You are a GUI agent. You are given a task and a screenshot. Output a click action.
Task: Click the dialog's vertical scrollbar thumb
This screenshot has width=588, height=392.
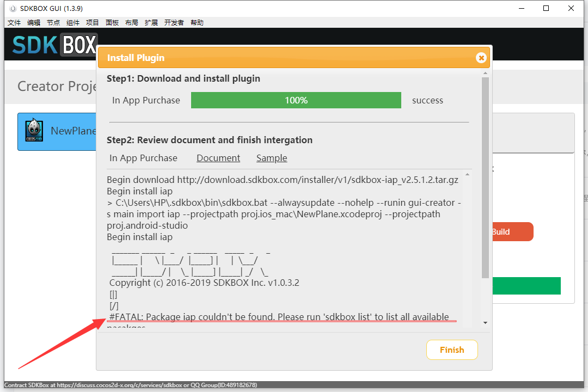click(485, 177)
